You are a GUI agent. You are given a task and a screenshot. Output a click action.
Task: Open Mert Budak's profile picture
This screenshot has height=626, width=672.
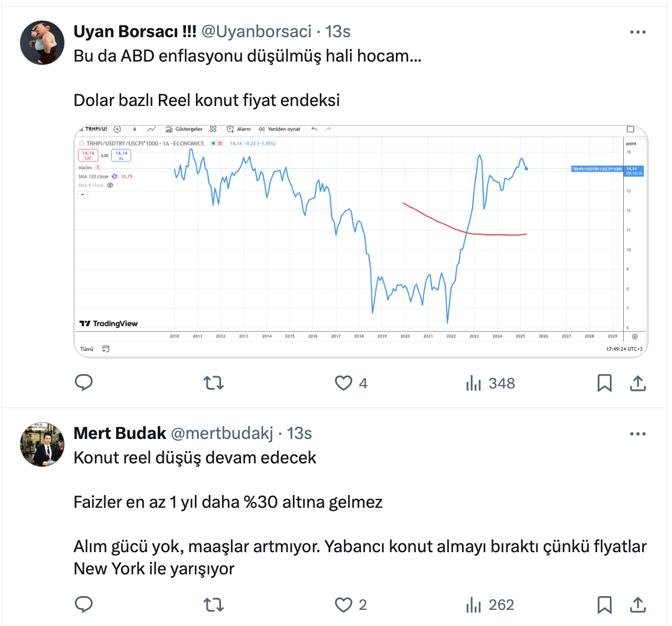point(42,444)
